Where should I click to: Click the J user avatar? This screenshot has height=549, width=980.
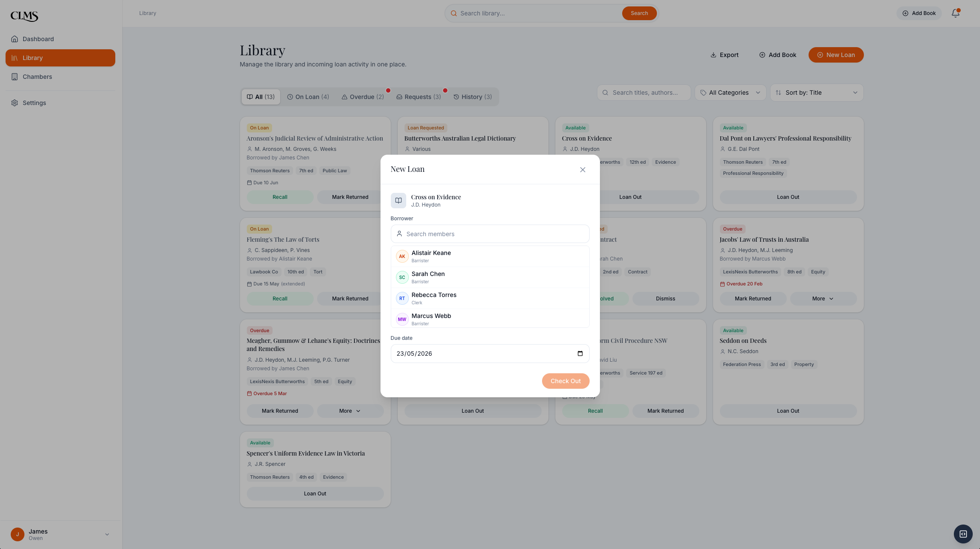click(x=18, y=534)
